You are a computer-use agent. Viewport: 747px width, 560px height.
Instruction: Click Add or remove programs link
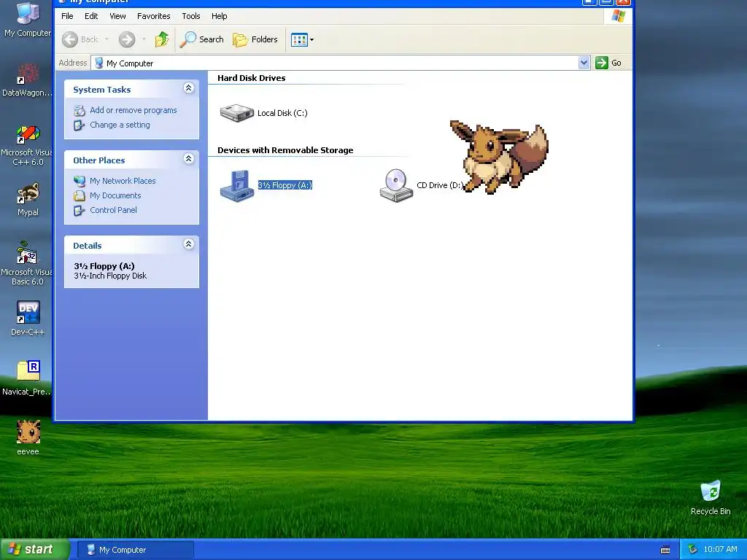tap(133, 111)
